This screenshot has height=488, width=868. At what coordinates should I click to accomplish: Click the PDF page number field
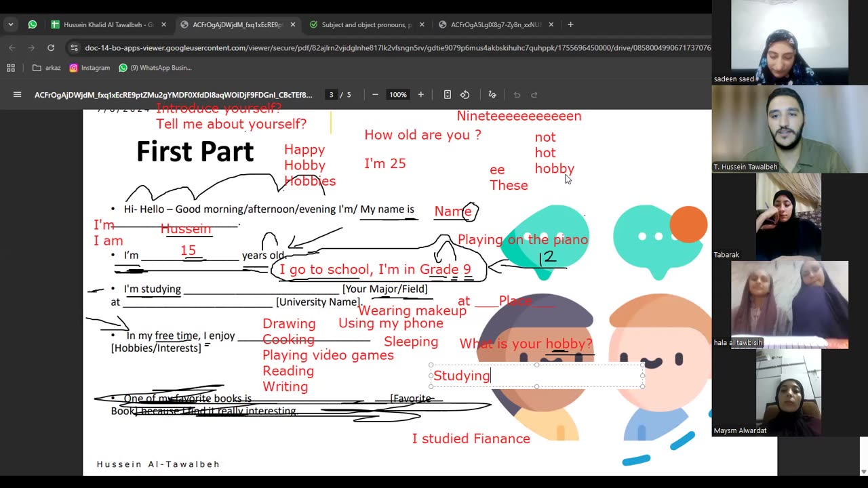click(331, 95)
